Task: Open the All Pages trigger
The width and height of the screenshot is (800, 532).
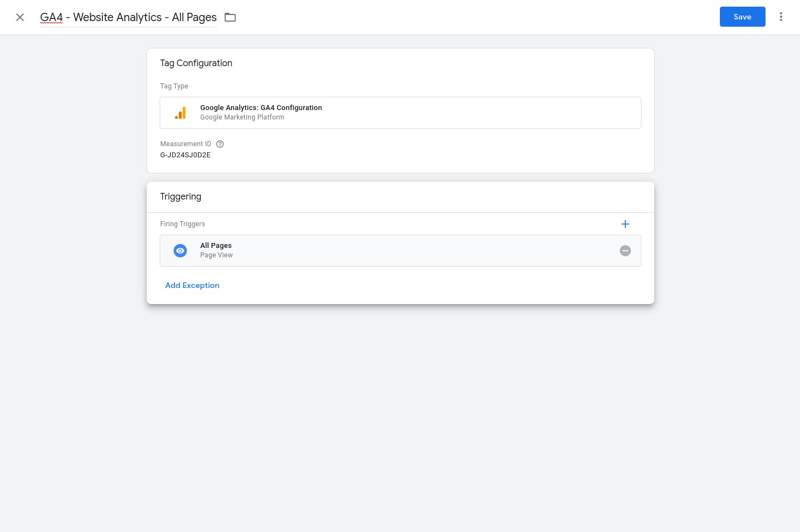Action: pyautogui.click(x=401, y=251)
